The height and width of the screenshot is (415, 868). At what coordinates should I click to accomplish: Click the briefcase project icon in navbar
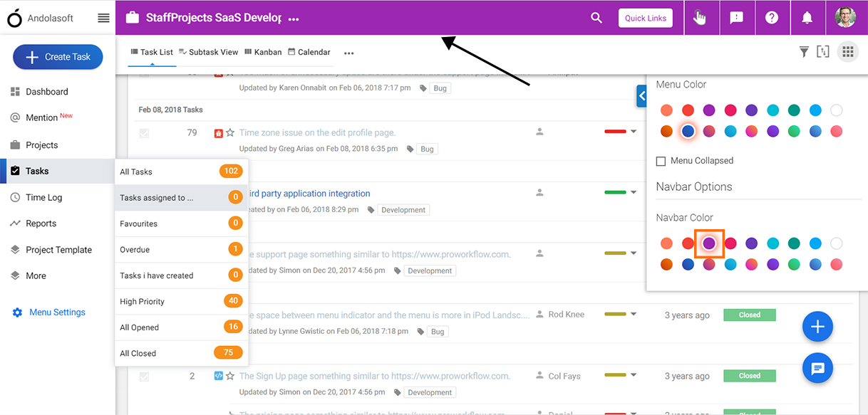pyautogui.click(x=132, y=18)
